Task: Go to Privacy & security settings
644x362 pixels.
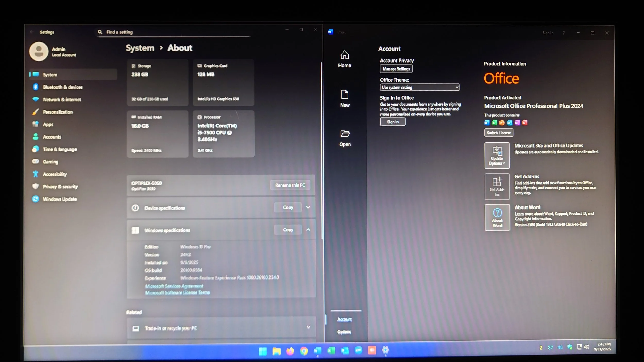Action: point(60,187)
